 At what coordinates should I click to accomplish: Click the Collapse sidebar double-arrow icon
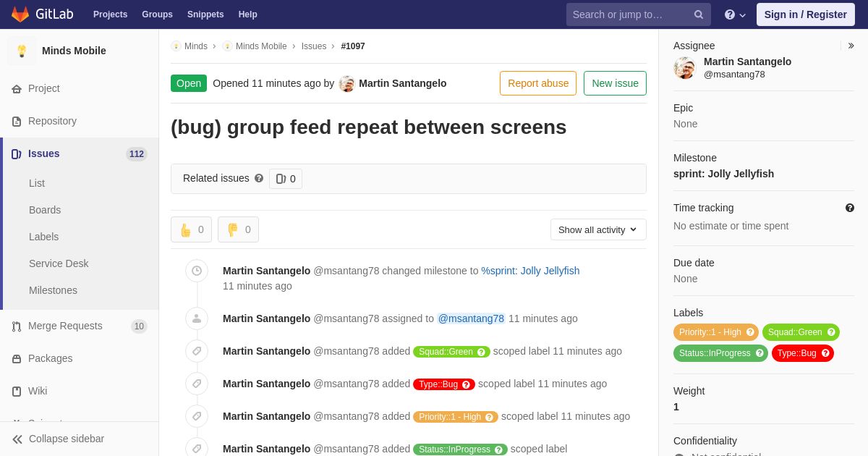point(17,439)
